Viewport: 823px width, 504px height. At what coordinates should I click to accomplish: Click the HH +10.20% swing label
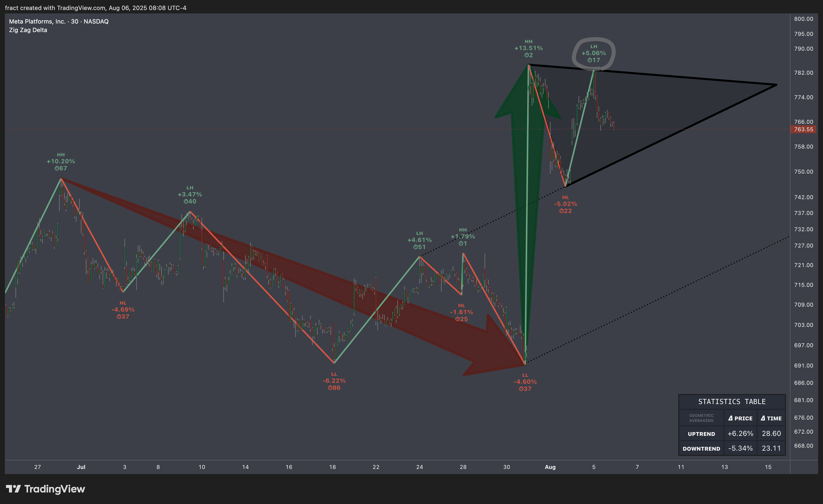[x=61, y=162]
